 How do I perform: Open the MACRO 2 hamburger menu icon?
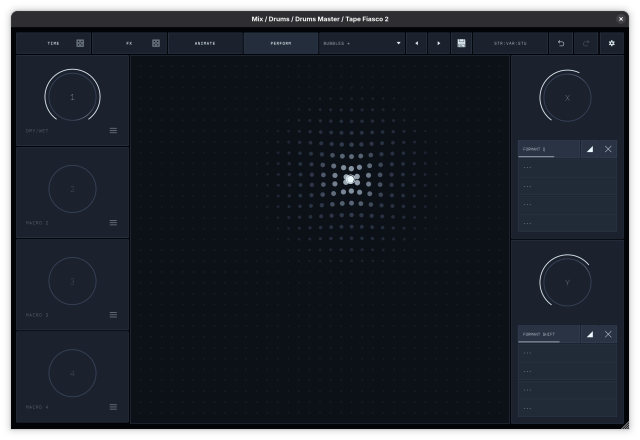pyautogui.click(x=113, y=223)
